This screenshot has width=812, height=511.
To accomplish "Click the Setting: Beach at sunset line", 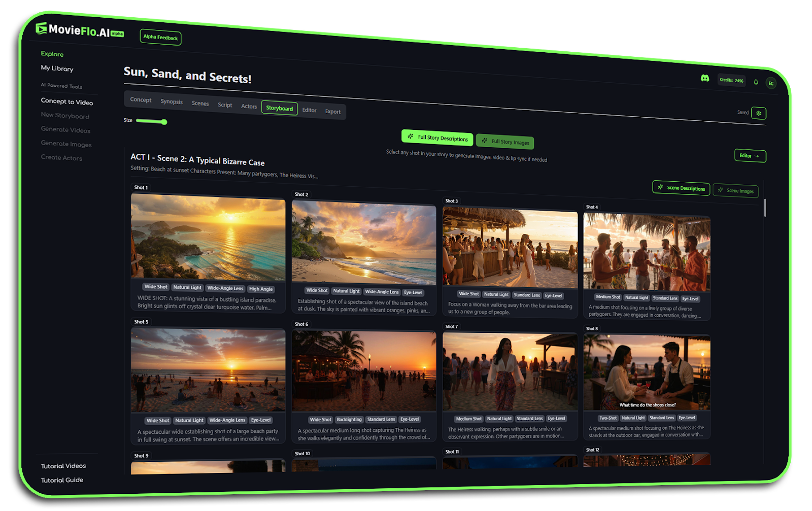I will tap(224, 172).
